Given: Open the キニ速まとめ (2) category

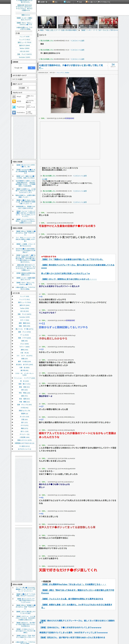Looking at the screenshot, I should click(24, 446).
